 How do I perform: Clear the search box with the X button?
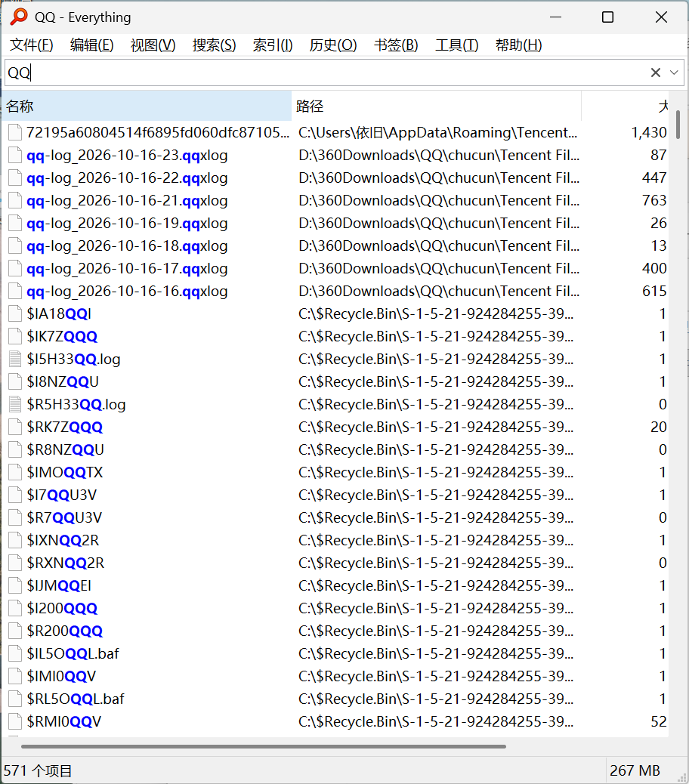(x=656, y=73)
